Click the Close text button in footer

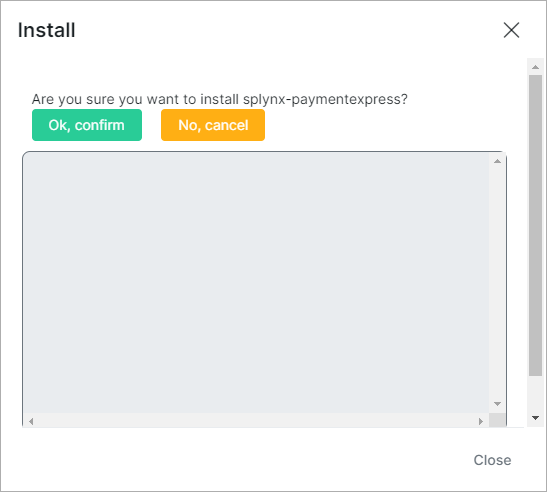(492, 460)
